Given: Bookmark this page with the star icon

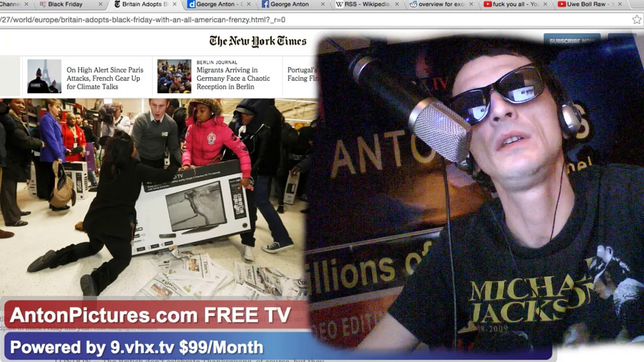Looking at the screenshot, I should 636,20.
